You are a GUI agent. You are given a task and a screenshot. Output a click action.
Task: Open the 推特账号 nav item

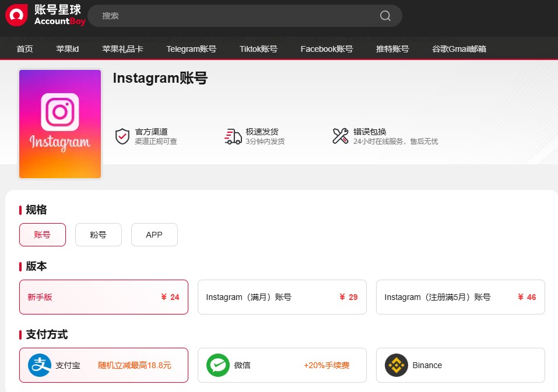click(x=392, y=49)
